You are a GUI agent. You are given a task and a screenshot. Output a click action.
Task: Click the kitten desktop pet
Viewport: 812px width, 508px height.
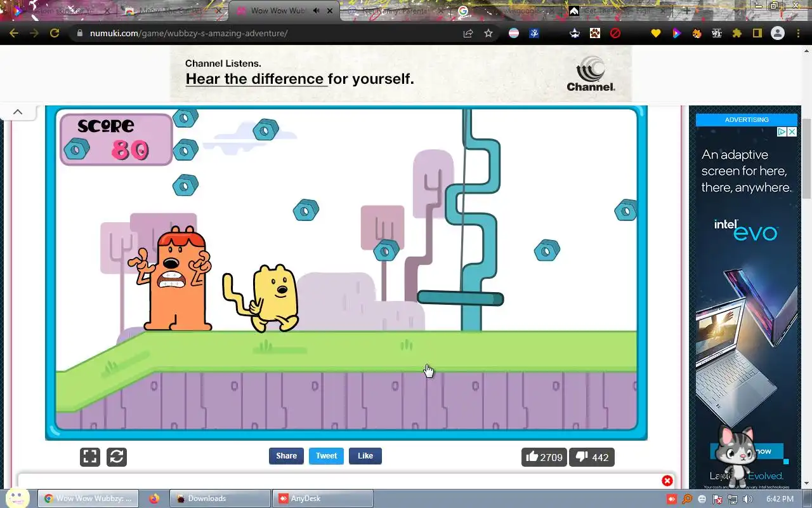(737, 455)
